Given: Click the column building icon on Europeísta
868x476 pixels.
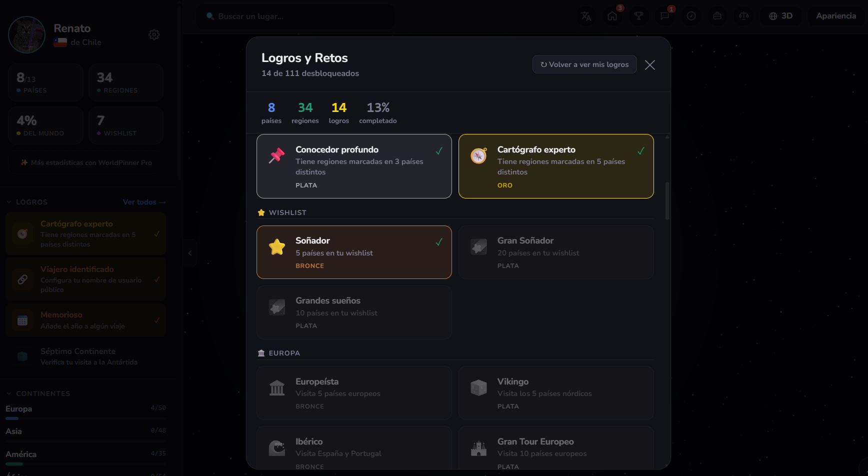Looking at the screenshot, I should tap(276, 387).
